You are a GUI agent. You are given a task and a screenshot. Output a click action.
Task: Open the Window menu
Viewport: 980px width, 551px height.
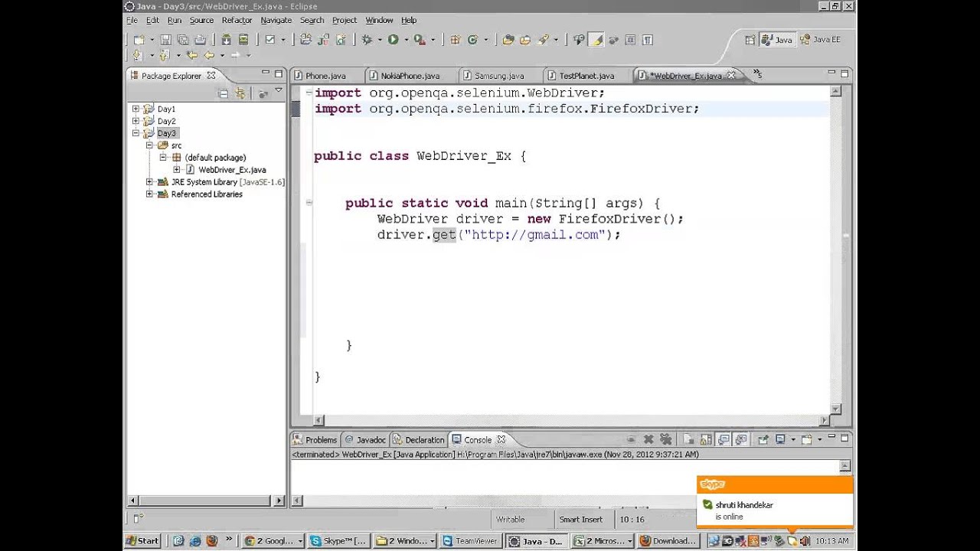[379, 20]
